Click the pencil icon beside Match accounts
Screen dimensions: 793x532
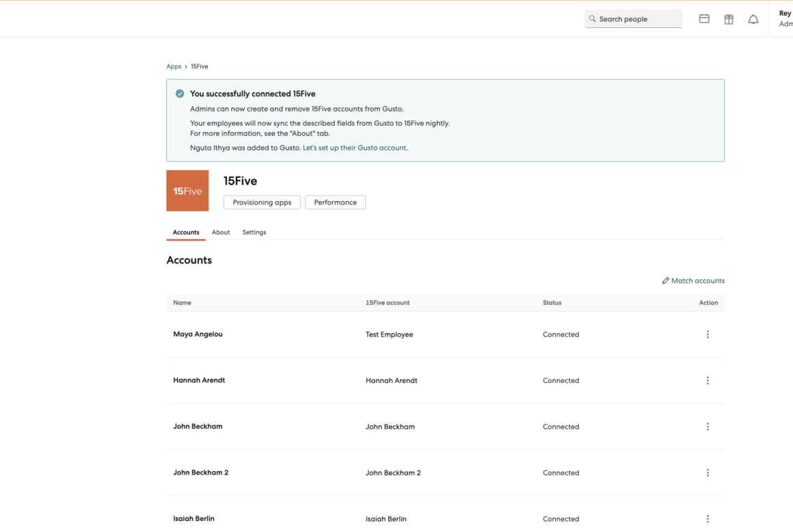point(666,280)
